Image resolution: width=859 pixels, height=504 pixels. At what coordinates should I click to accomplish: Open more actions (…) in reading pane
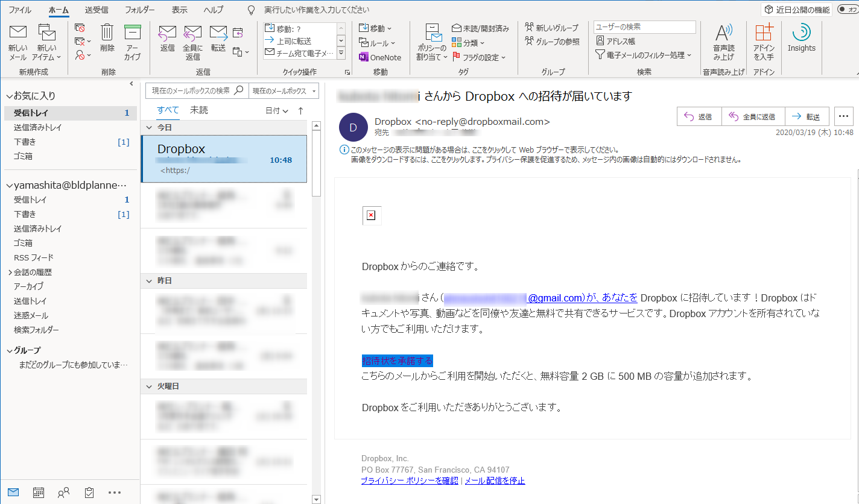[843, 116]
